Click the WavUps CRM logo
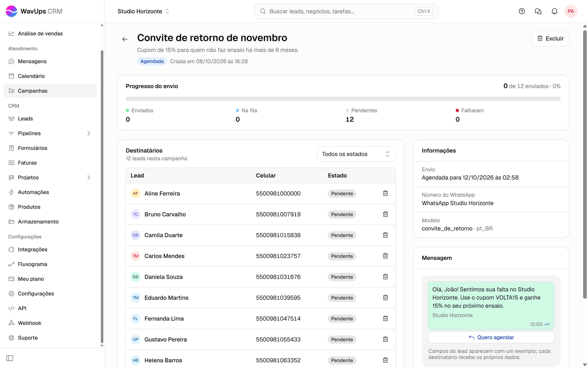The height and width of the screenshot is (368, 588). (34, 11)
